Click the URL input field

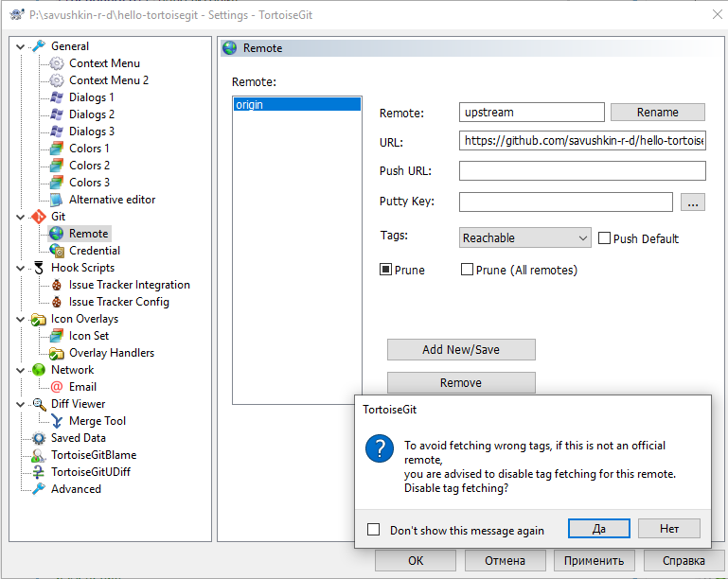(582, 141)
